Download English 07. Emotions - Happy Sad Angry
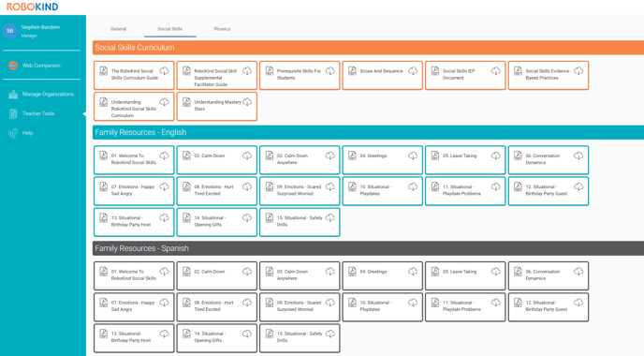This screenshot has width=644, height=356. point(165,186)
